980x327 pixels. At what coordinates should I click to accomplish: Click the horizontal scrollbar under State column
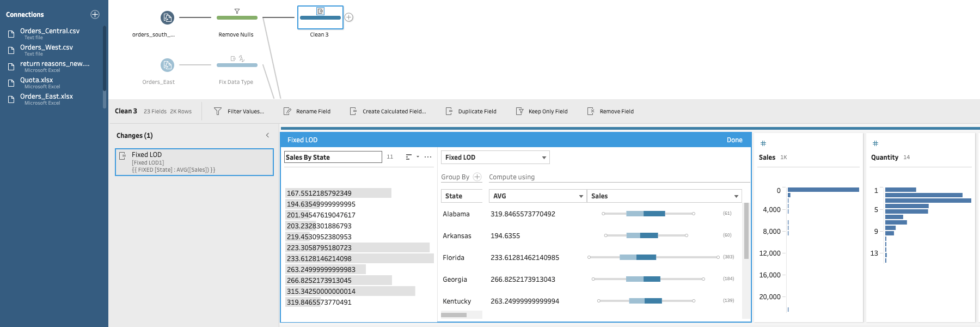coord(454,315)
